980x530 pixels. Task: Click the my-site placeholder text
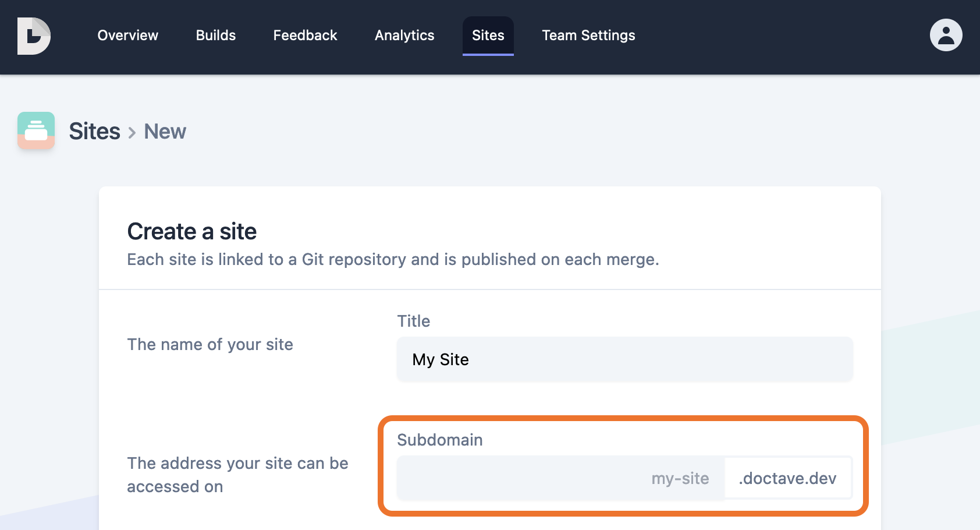pyautogui.click(x=680, y=478)
